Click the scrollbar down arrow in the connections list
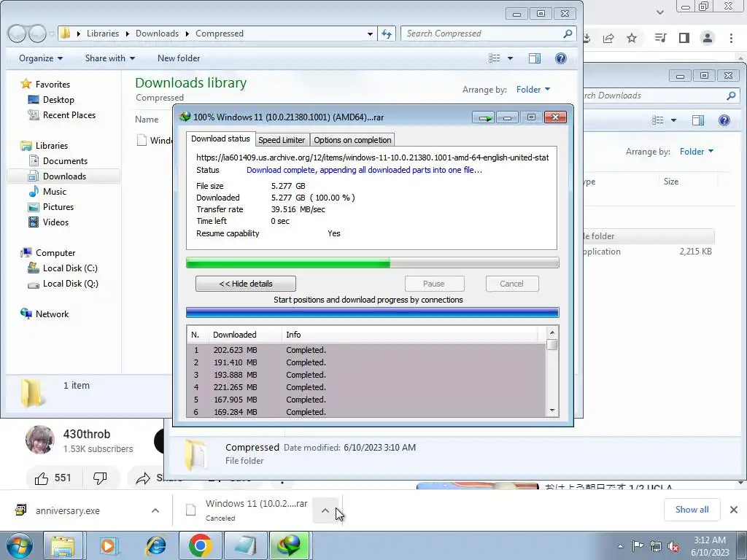The image size is (747, 560). 552,411
